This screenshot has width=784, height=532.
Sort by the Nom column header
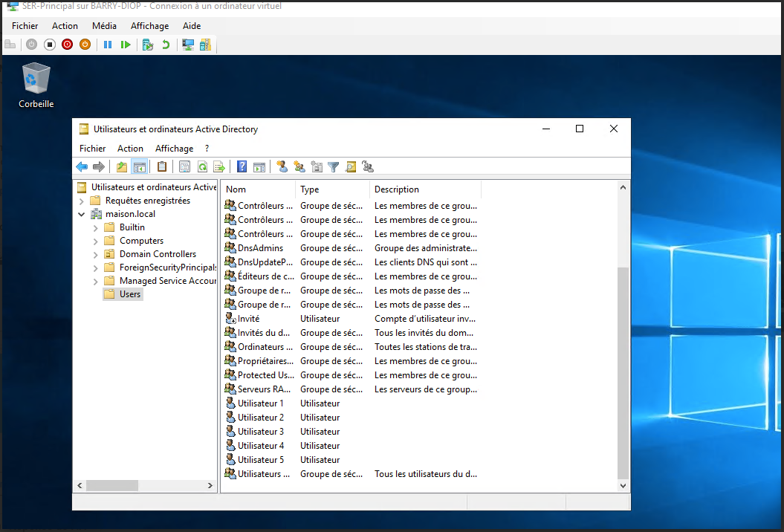point(258,189)
